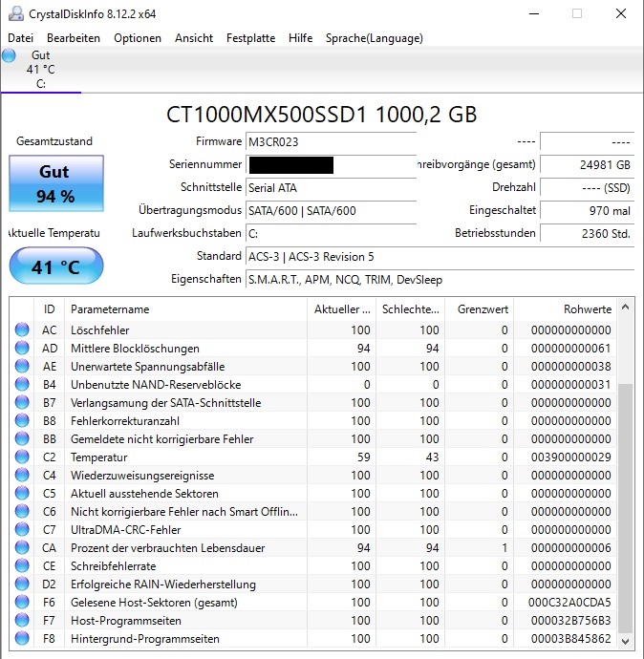Click the Schnittstelle field Serial ATA

pos(331,187)
